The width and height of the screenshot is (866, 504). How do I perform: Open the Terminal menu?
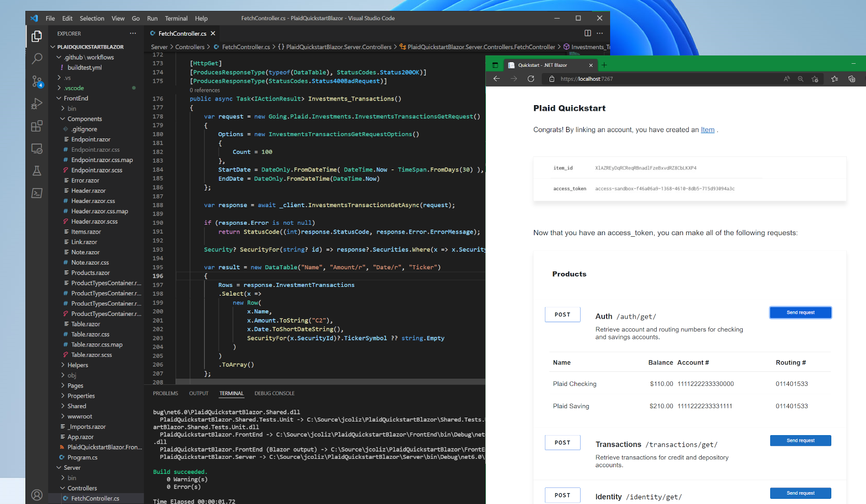[x=176, y=18]
